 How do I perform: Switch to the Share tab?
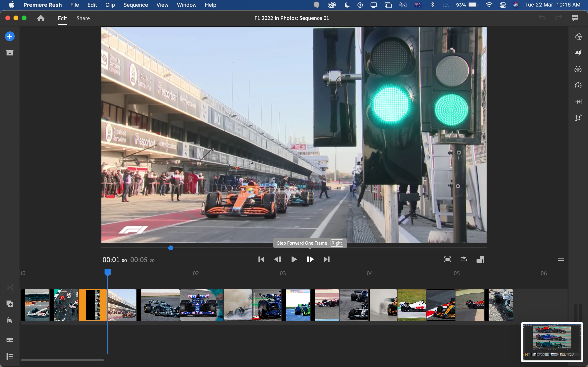point(83,18)
